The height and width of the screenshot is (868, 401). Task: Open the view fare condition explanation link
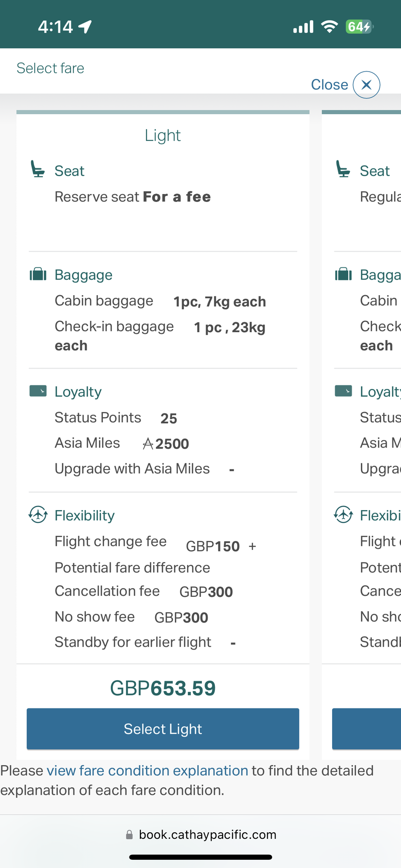[147, 770]
